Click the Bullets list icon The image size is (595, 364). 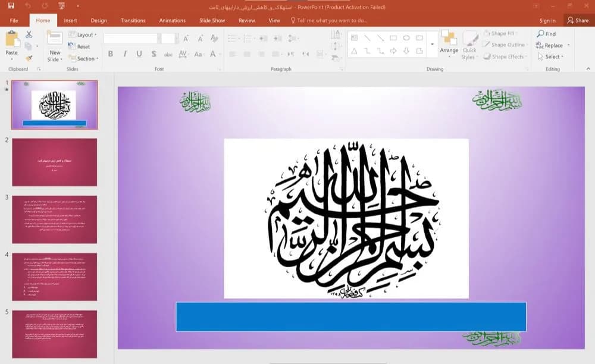pyautogui.click(x=232, y=38)
